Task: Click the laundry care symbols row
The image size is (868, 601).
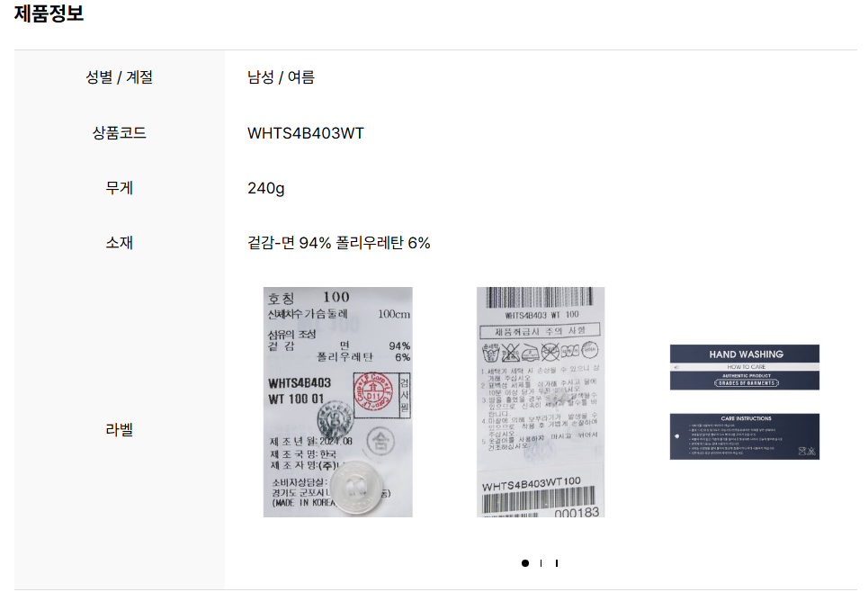Action: (541, 352)
